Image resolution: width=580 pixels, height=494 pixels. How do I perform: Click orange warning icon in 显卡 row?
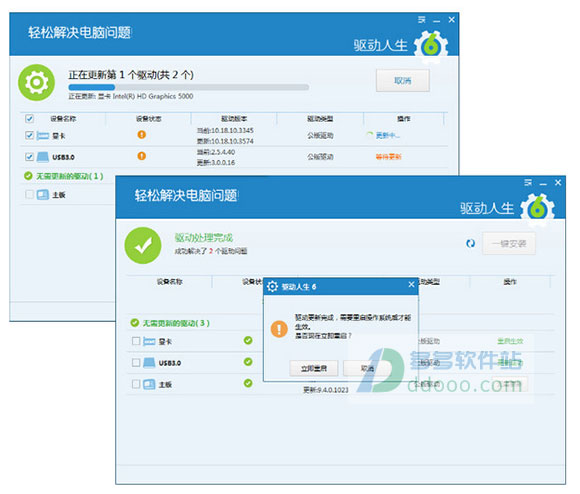point(141,135)
